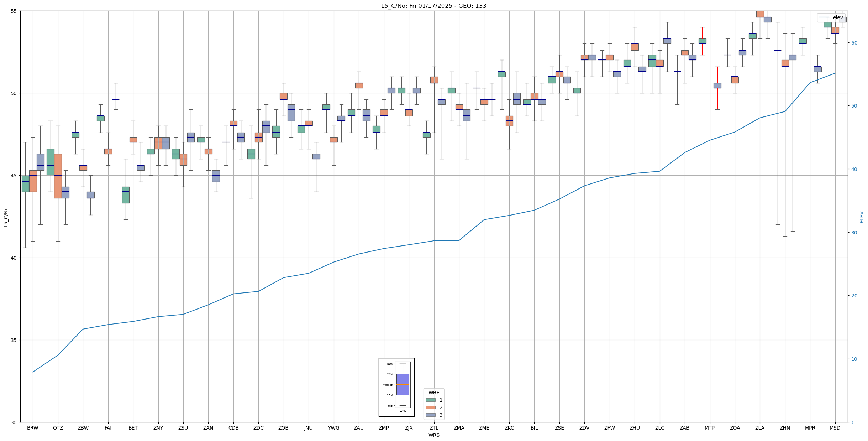Click the orange WRE 2 legend swatch
868x441 pixels.
point(430,408)
